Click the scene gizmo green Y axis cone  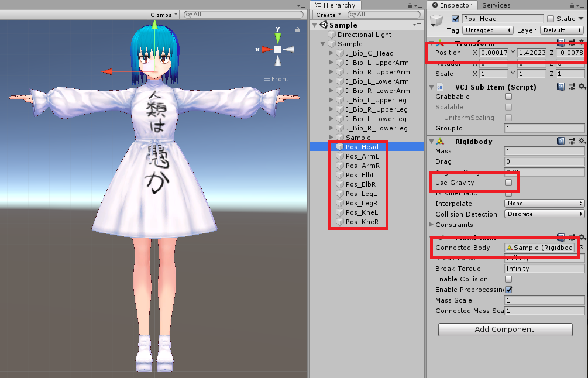pos(277,38)
